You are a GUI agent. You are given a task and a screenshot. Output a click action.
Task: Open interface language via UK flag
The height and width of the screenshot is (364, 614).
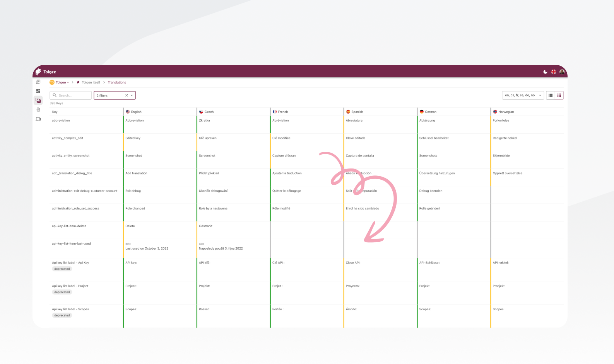click(554, 72)
